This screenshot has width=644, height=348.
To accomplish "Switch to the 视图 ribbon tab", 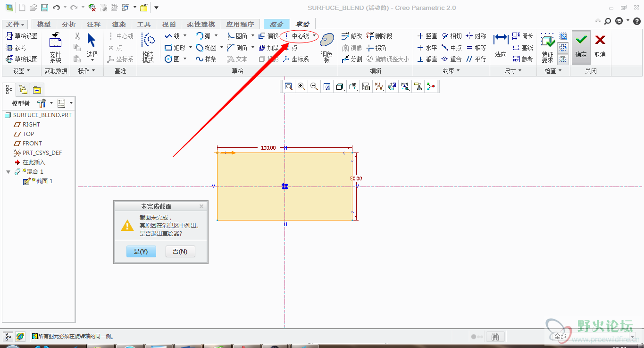I will click(x=169, y=25).
